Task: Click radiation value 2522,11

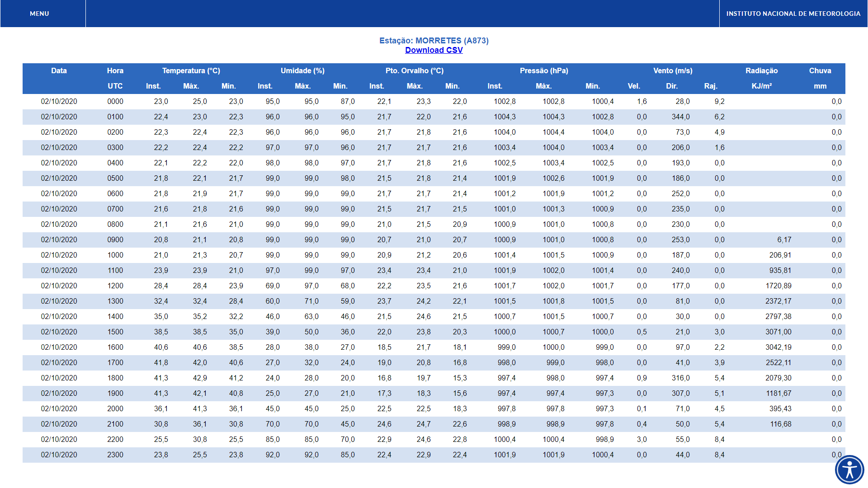Action: coord(778,362)
